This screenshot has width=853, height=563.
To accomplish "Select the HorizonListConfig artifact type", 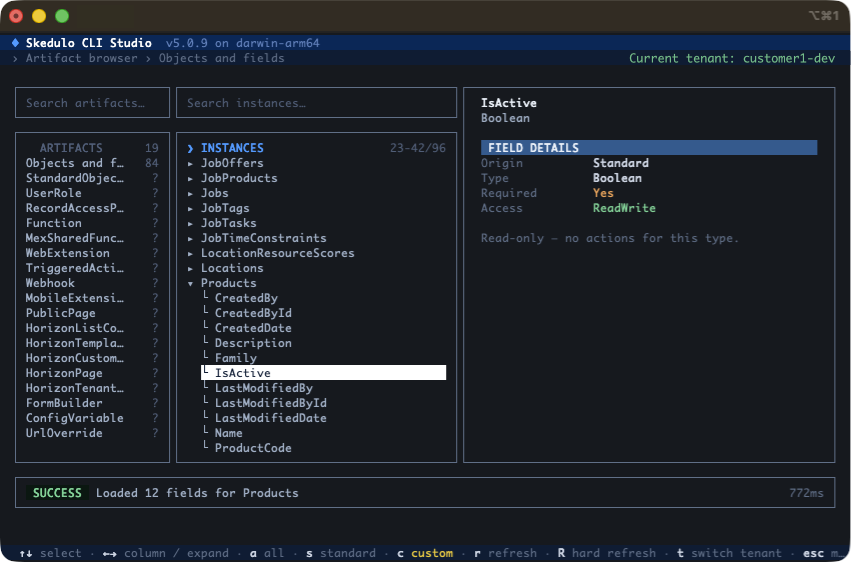I will point(92,328).
